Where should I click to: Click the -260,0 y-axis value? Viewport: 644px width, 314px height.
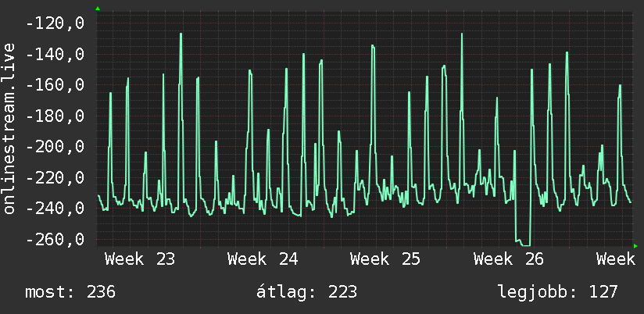click(55, 239)
